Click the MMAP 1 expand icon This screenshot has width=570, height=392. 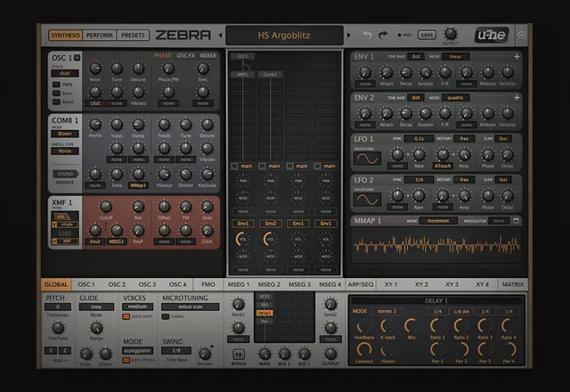(x=516, y=221)
